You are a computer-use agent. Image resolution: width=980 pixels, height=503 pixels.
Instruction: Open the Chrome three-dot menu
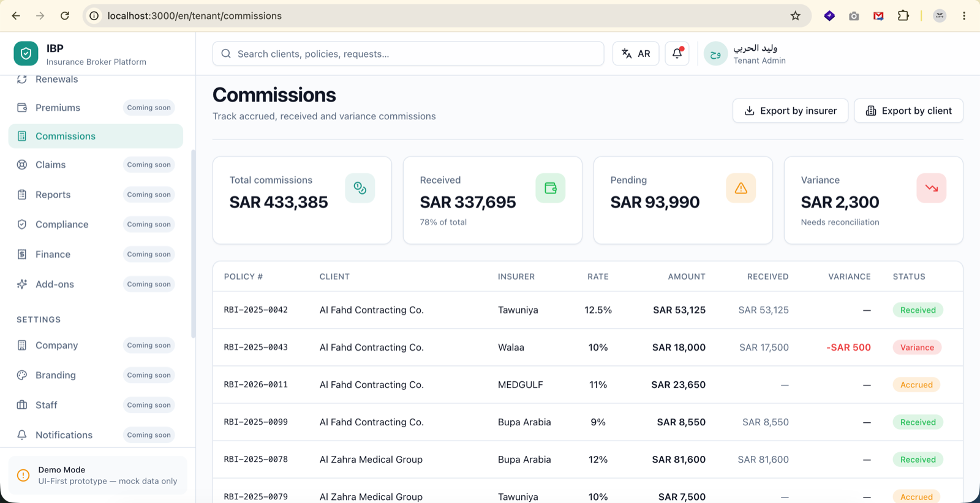coord(964,16)
